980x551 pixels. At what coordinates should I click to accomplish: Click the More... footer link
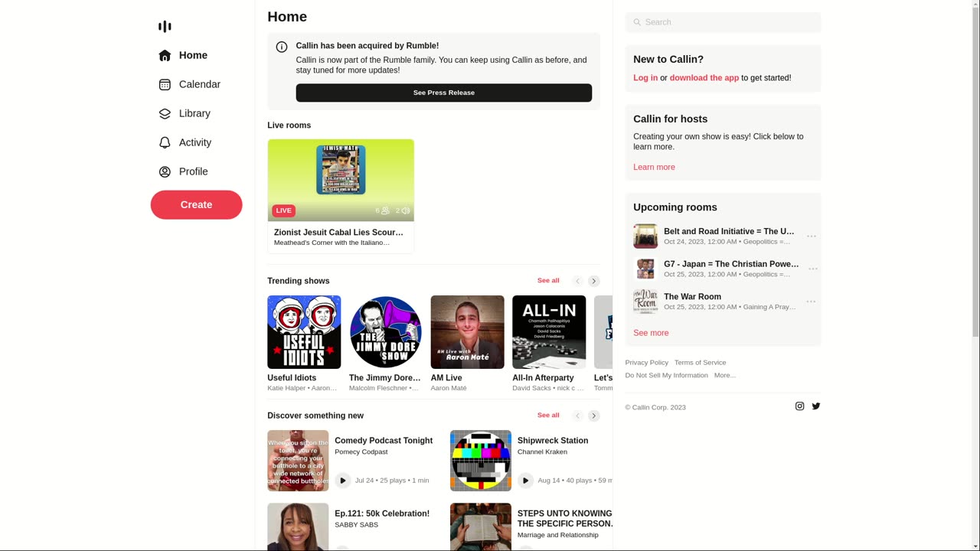[725, 375]
